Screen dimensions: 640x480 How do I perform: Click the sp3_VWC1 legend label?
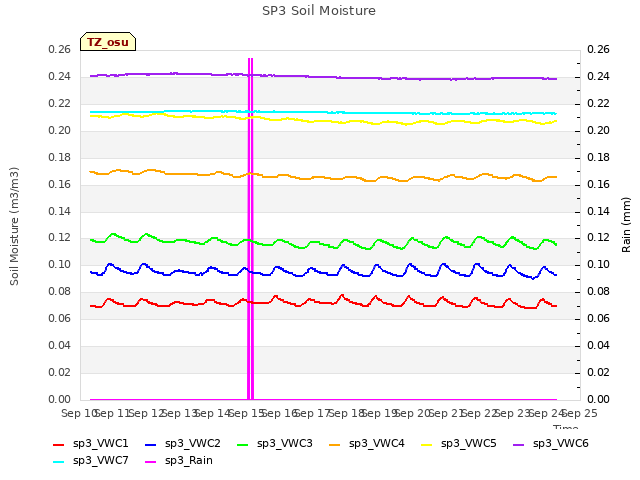pyautogui.click(x=100, y=444)
